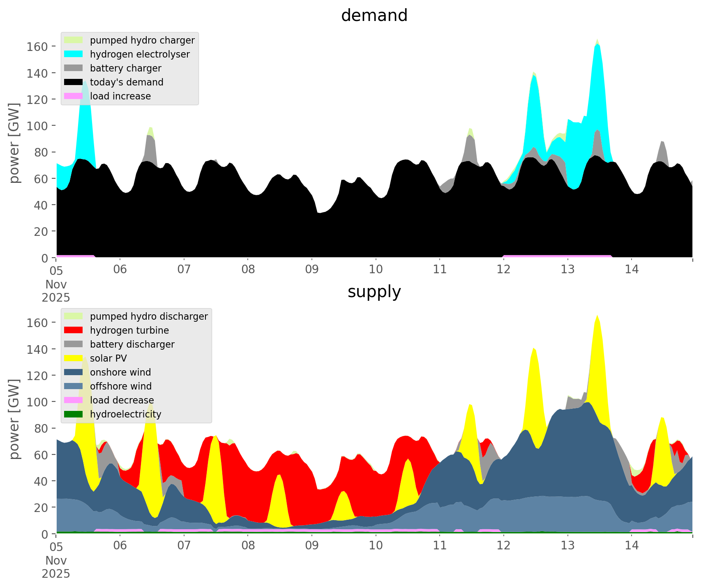
Task: Select the offshore wind legend color box
Action: coord(74,386)
